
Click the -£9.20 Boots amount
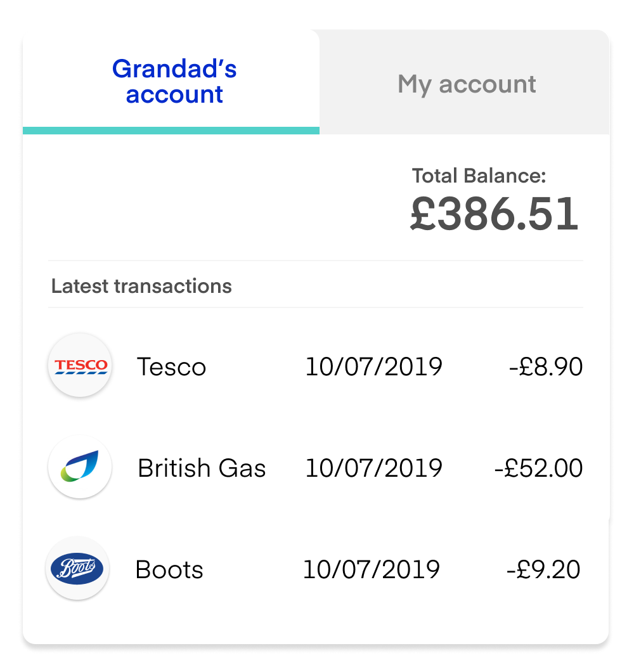[543, 569]
